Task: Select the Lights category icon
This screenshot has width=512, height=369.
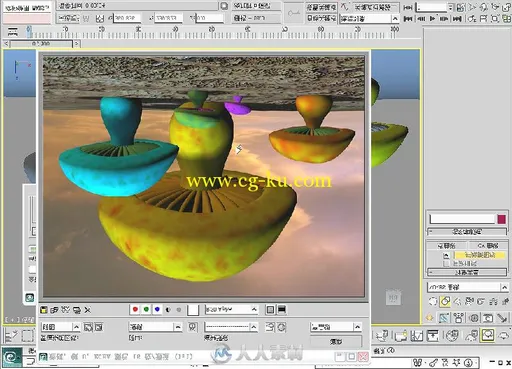Action: click(457, 302)
